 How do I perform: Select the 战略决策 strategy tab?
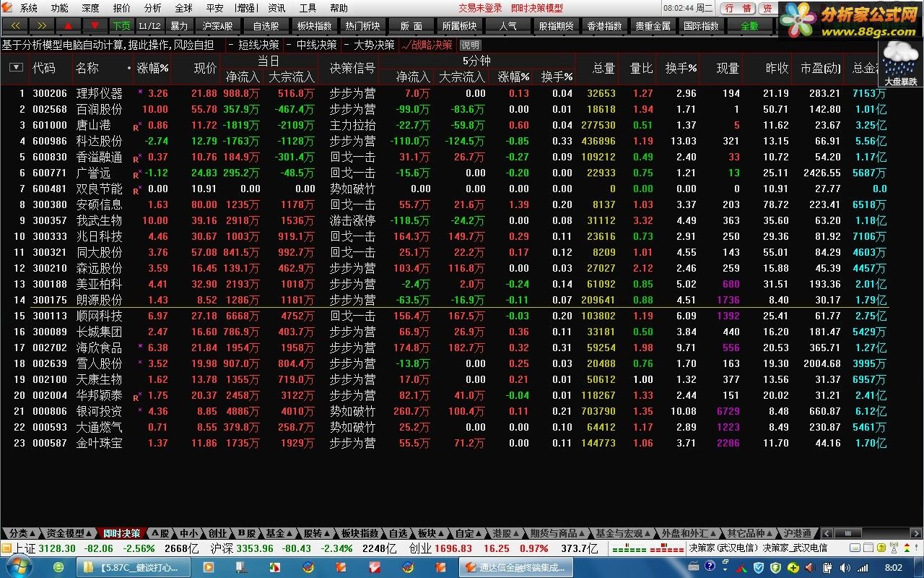tap(427, 45)
